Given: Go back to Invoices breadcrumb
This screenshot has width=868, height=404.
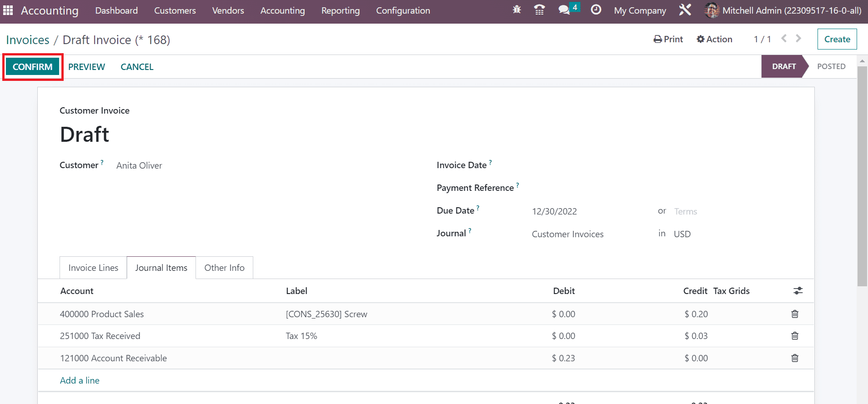Looking at the screenshot, I should (x=28, y=40).
